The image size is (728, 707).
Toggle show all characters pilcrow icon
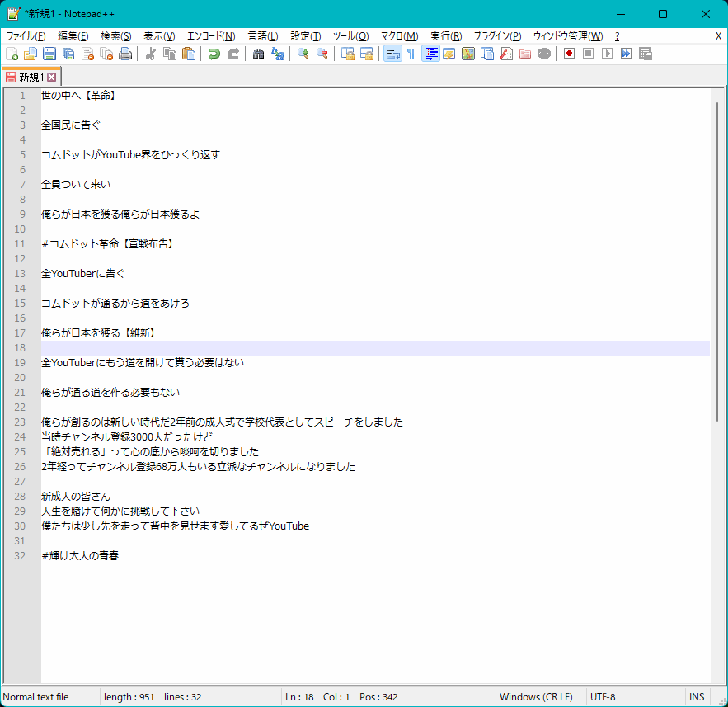pos(411,54)
